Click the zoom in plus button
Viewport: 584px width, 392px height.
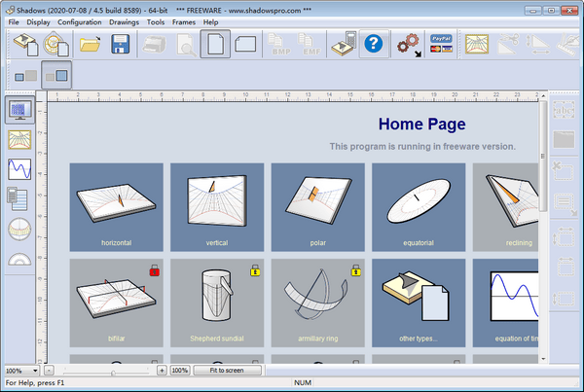click(161, 371)
